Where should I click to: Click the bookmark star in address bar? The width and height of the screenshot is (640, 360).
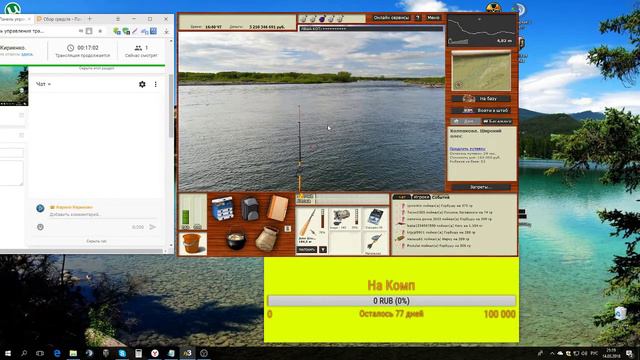click(x=100, y=31)
